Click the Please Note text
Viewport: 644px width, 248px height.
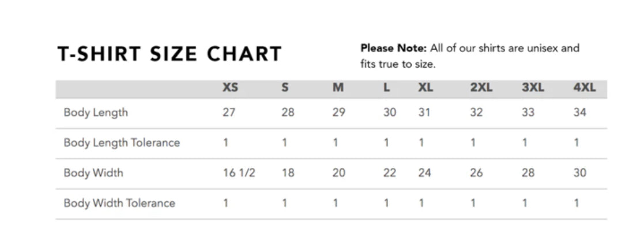469,55
